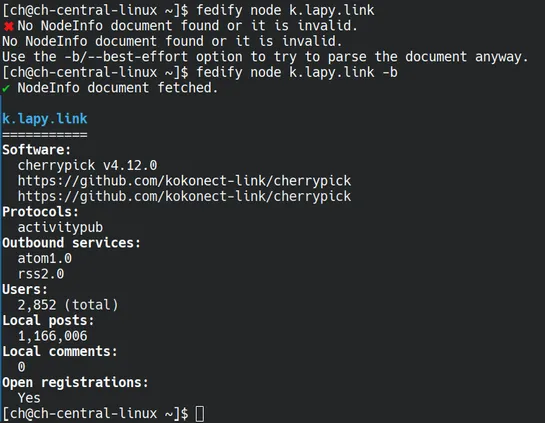The width and height of the screenshot is (545, 423).
Task: Click the Local posts: header
Action: pos(48,320)
